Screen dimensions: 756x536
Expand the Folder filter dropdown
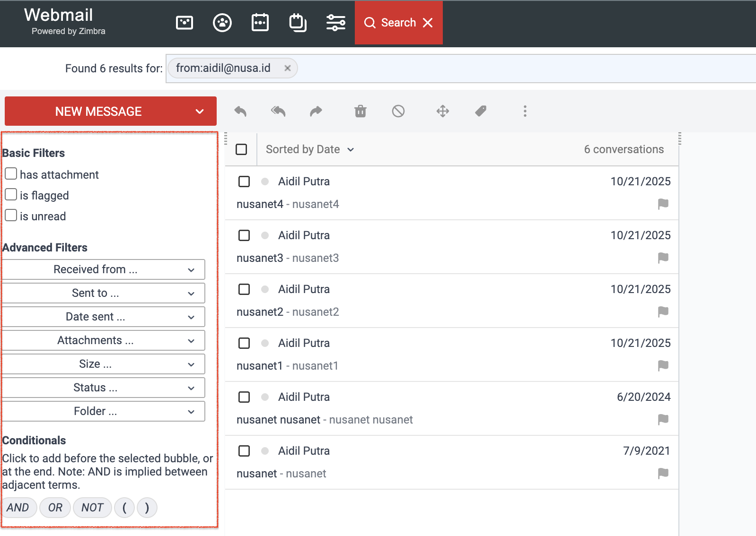[104, 411]
